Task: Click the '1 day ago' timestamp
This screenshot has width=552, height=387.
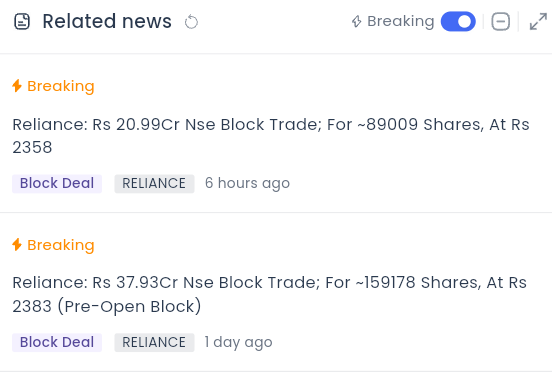Action: (x=238, y=342)
